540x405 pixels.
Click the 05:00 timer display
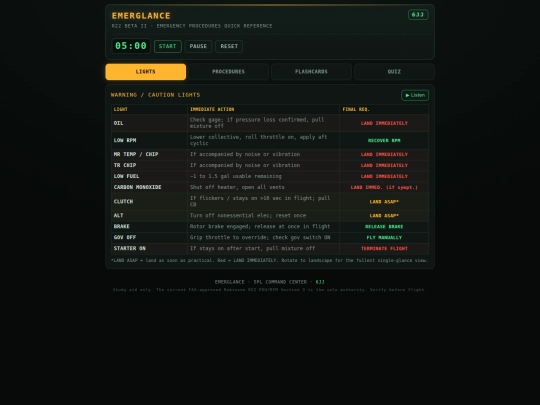[131, 46]
